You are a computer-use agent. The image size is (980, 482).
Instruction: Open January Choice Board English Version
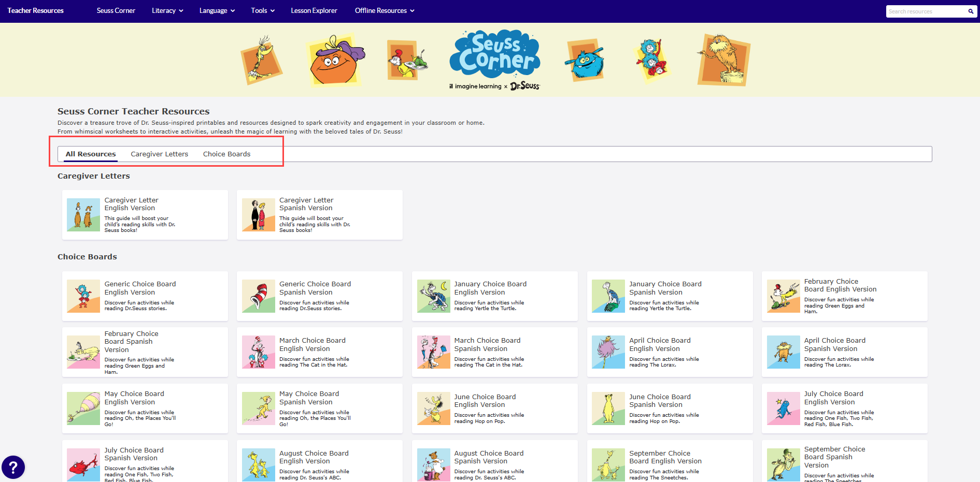point(490,288)
